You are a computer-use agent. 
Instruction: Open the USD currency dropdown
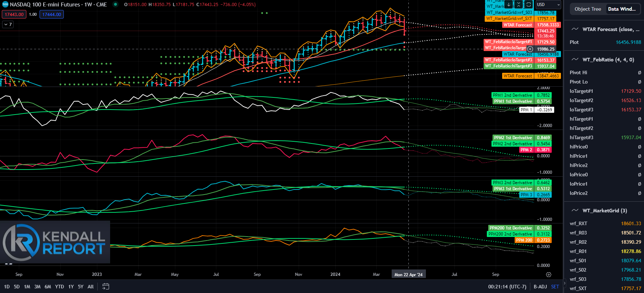pos(548,5)
